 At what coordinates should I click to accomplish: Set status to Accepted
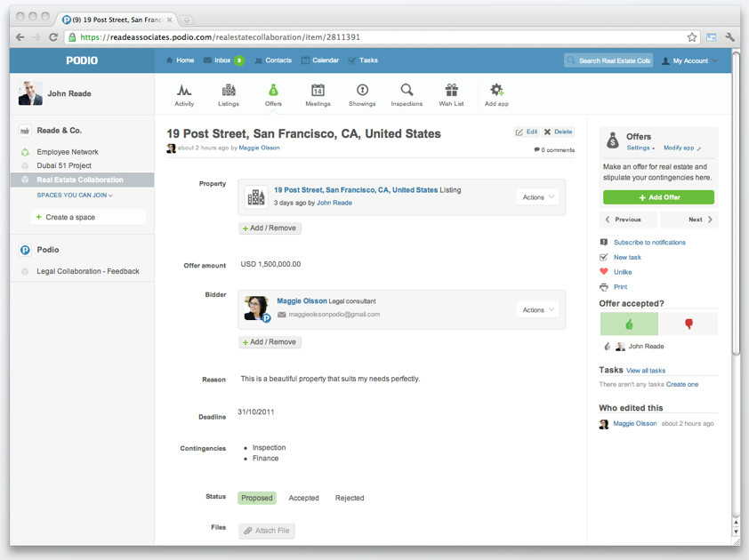click(303, 499)
